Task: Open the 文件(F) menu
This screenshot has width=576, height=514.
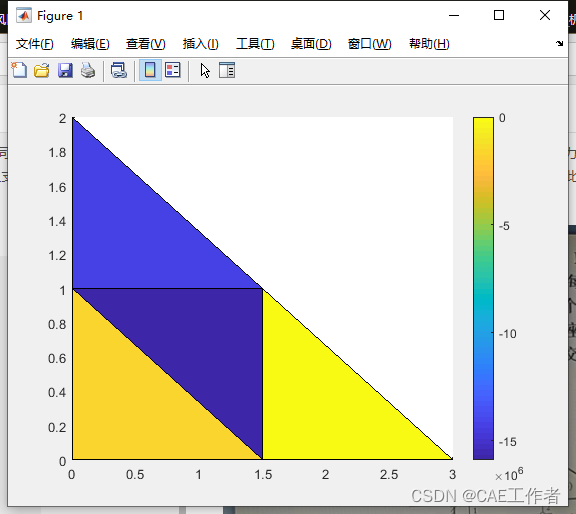Action: coord(35,44)
